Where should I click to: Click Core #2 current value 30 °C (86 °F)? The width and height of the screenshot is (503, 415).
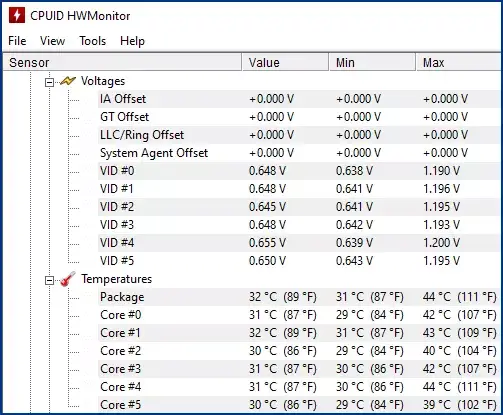point(283,351)
